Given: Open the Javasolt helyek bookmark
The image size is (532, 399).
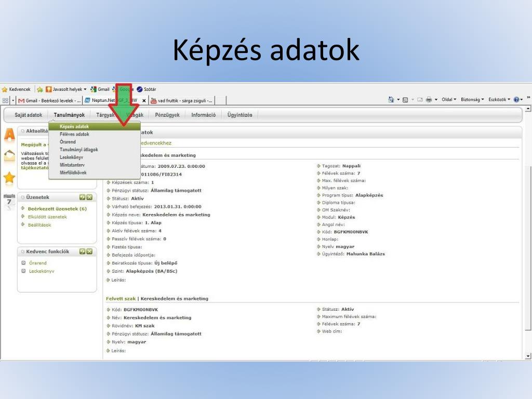Looking at the screenshot, I should 66,89.
